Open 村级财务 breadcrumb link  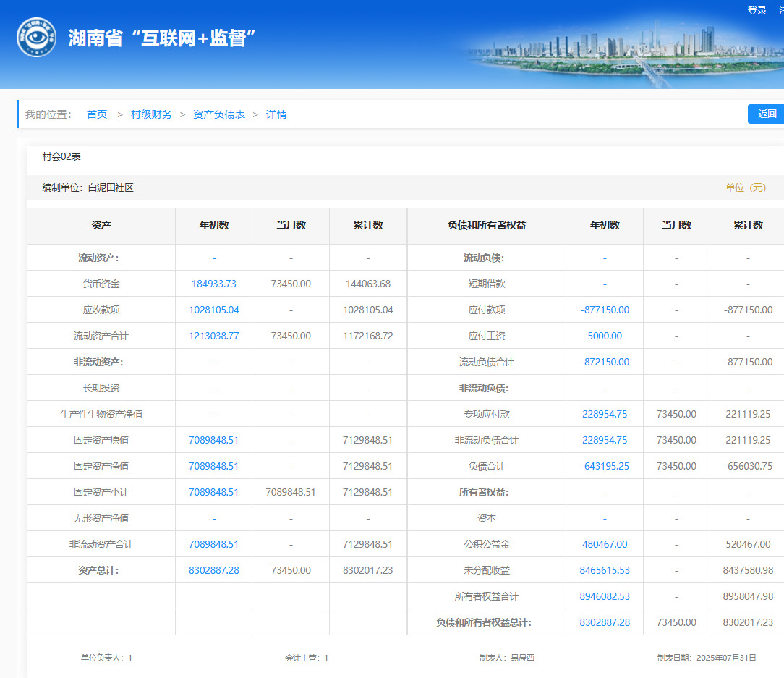[151, 114]
